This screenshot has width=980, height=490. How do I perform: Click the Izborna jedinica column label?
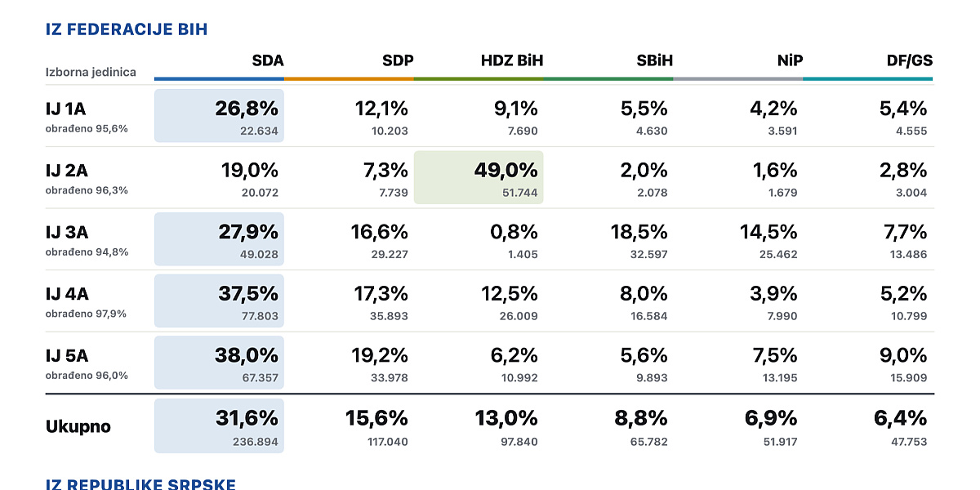click(91, 72)
